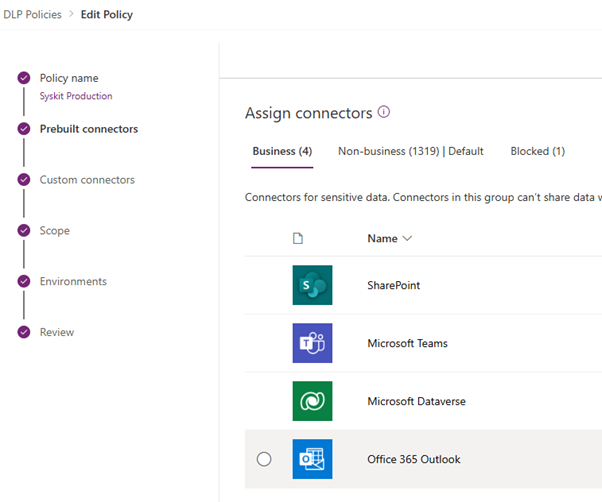Viewport: 602px width, 502px height.
Task: Switch to the Business (4) tab
Action: 282,151
